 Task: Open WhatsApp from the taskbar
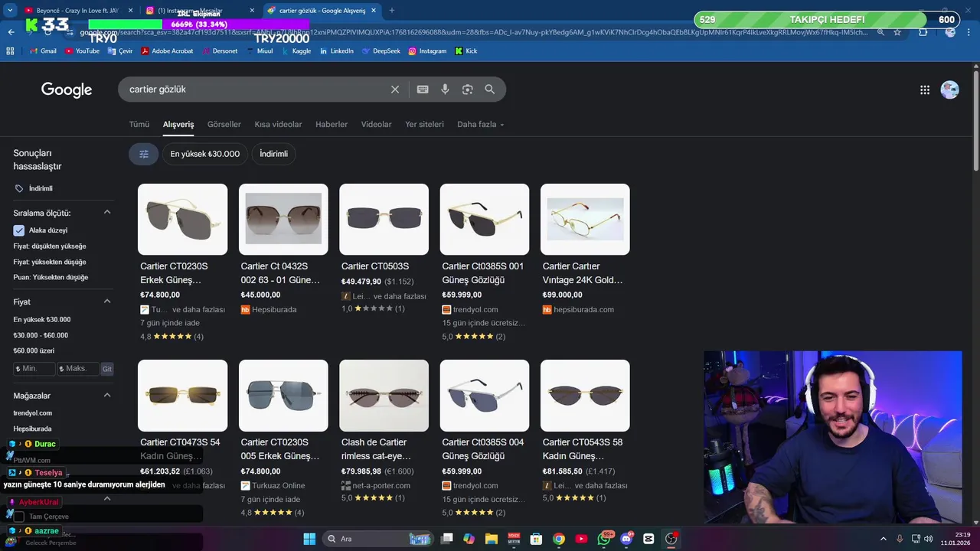[604, 539]
